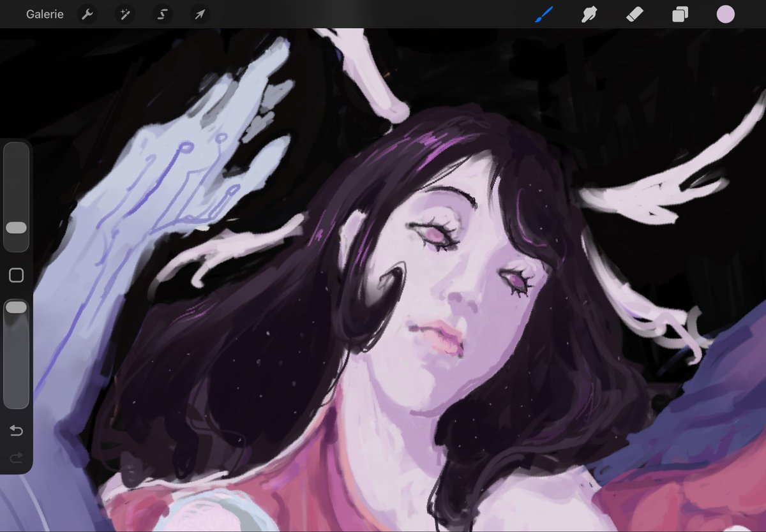
Task: Select the Smudge finger tool
Action: tap(589, 14)
